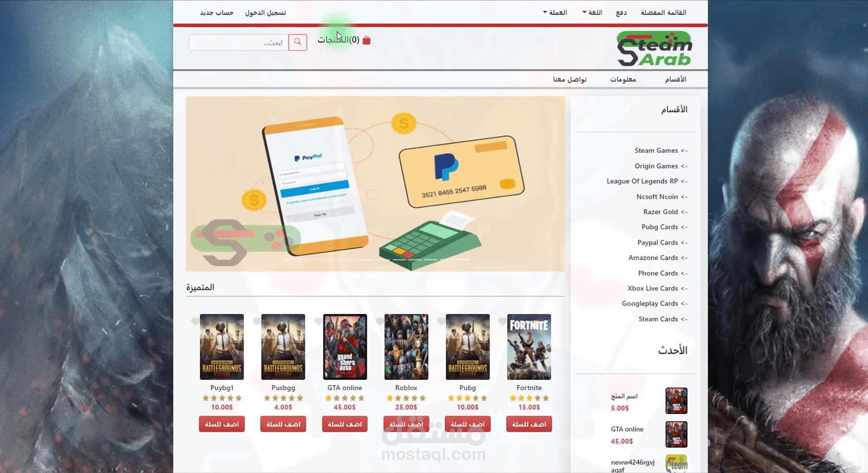Open تواصل معنا contact menu item
Image resolution: width=868 pixels, height=473 pixels.
[570, 79]
